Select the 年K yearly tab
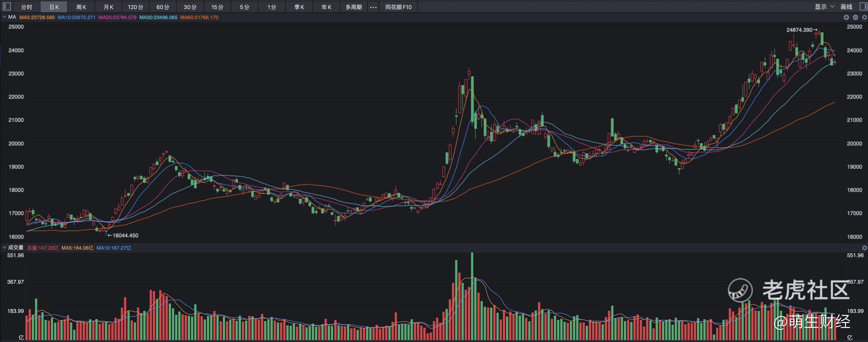Image resolution: width=868 pixels, height=342 pixels. [x=326, y=7]
